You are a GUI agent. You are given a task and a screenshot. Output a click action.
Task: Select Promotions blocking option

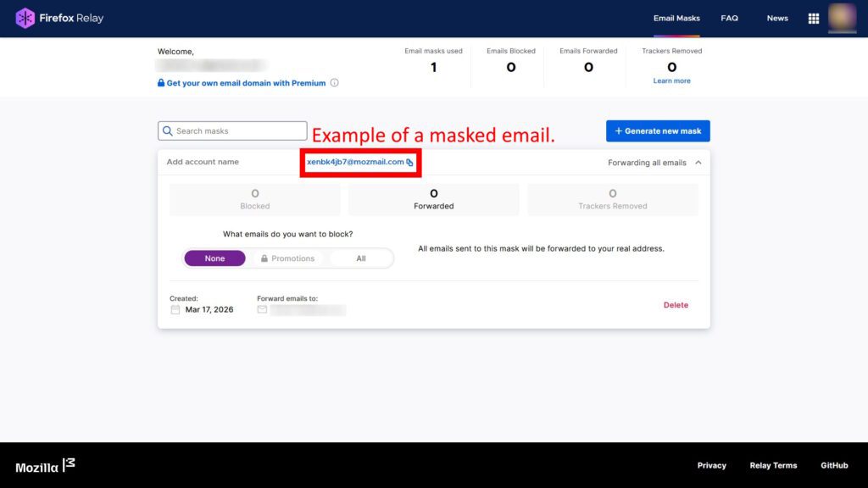287,258
